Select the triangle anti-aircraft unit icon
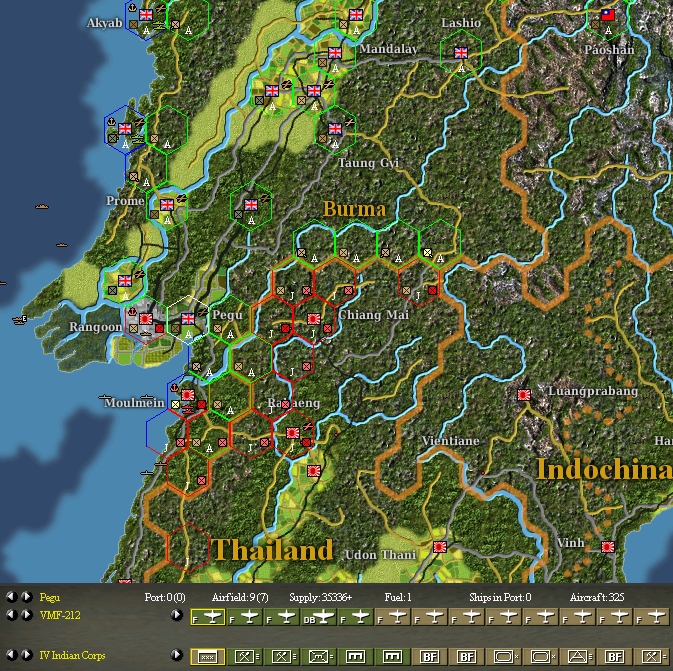 [x=577, y=656]
